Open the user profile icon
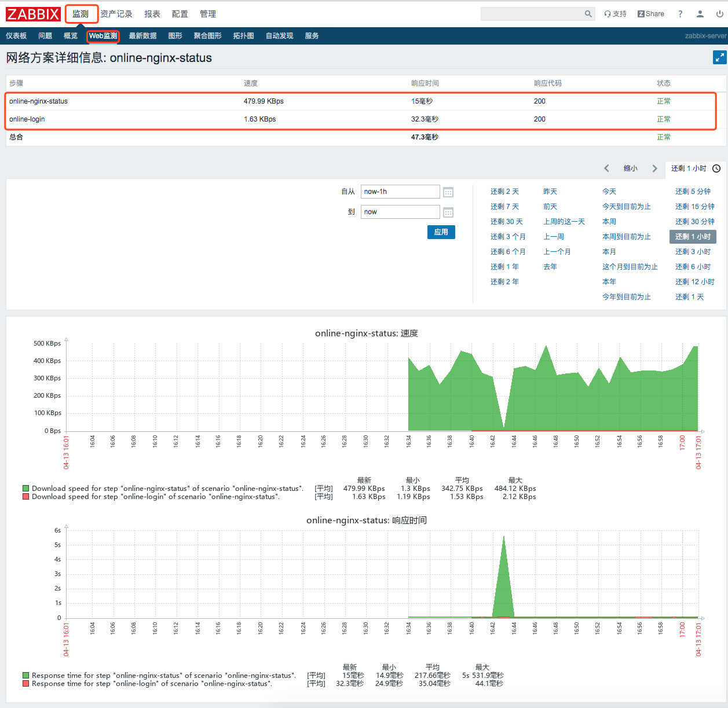 pyautogui.click(x=700, y=14)
